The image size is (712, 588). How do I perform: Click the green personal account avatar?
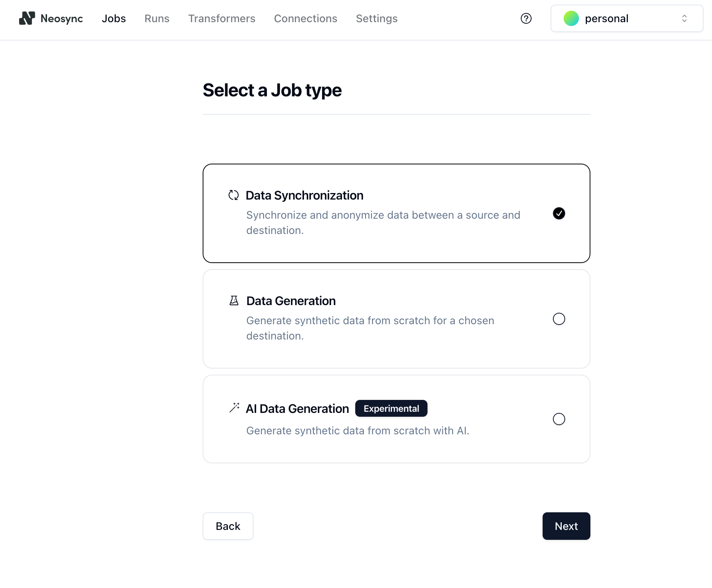571,18
